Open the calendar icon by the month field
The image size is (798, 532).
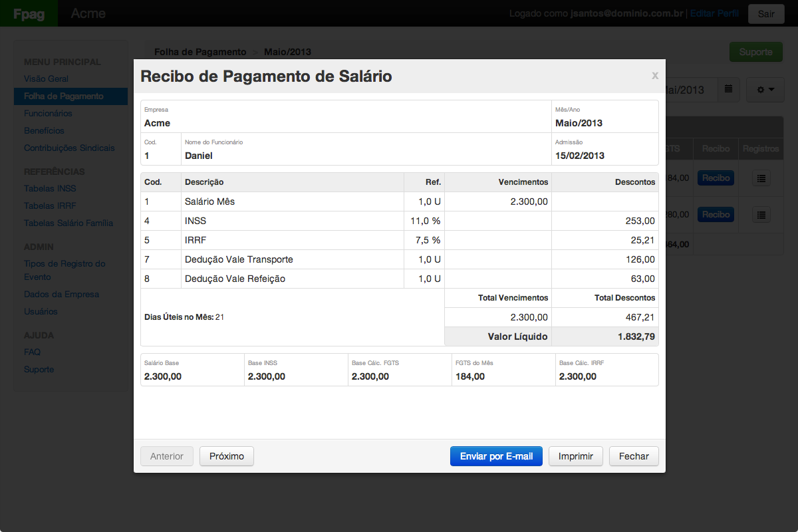(x=729, y=89)
